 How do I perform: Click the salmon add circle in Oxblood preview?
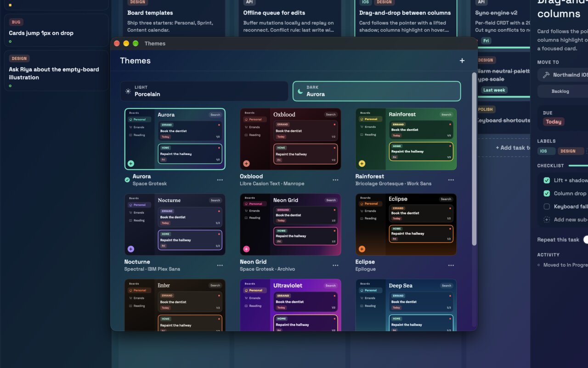click(246, 163)
